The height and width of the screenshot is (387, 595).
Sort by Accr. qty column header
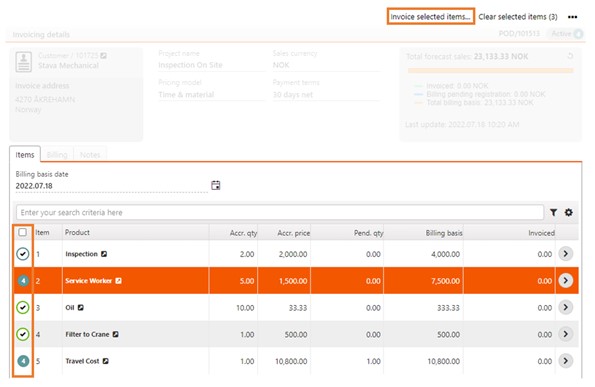pos(243,233)
